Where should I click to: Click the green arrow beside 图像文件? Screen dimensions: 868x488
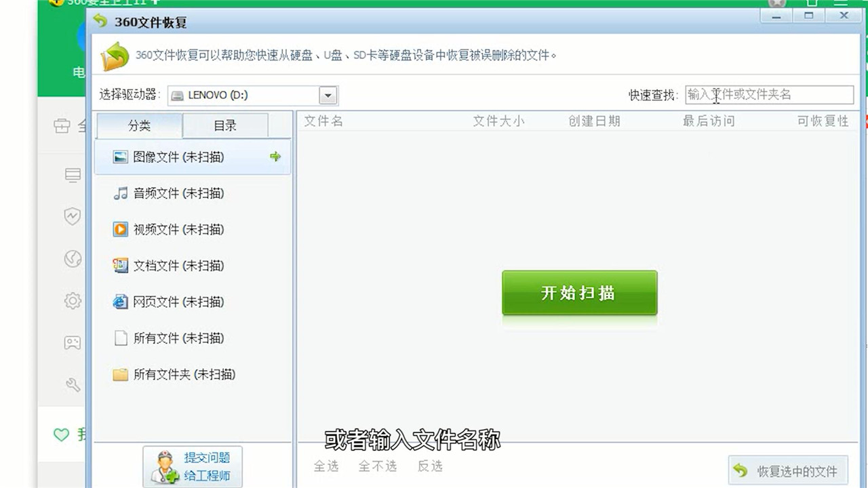(x=275, y=156)
